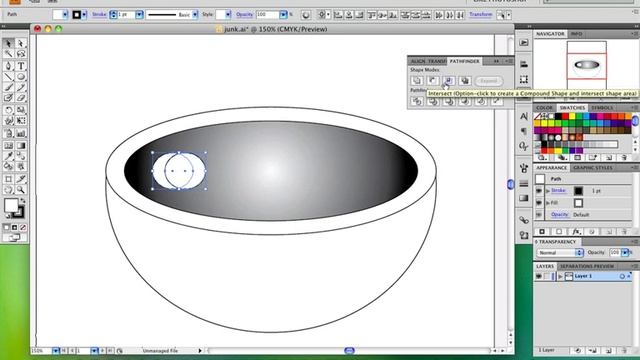Open the Style dropdown in control bar
640x360 pixels.
(x=228, y=15)
